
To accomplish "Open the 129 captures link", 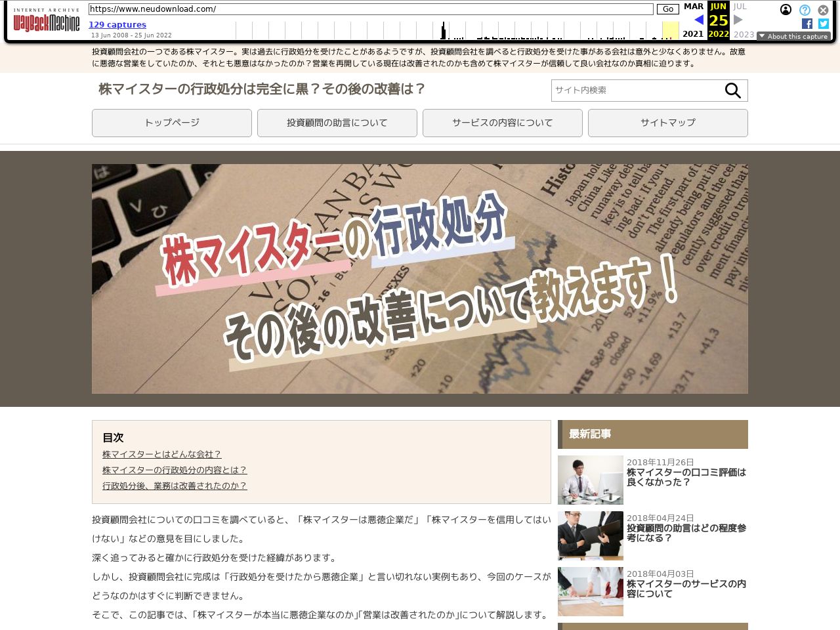I will [x=117, y=24].
